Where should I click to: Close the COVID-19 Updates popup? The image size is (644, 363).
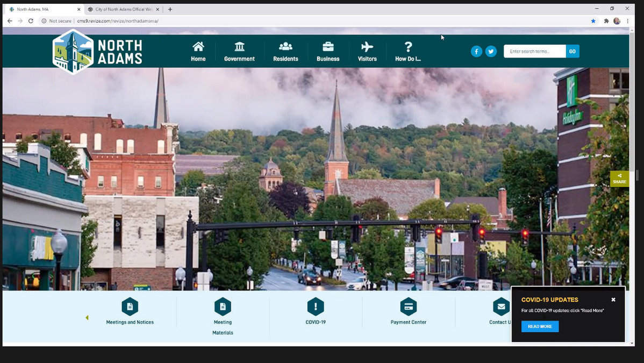point(613,300)
